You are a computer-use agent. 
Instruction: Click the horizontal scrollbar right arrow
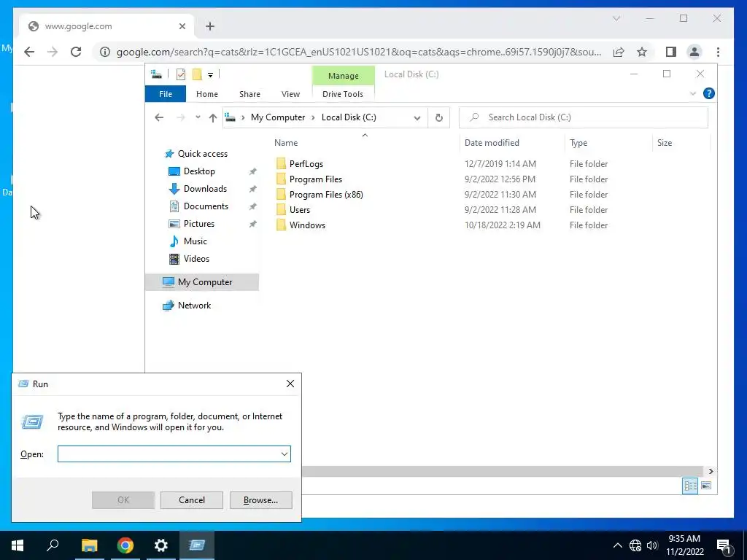pyautogui.click(x=711, y=472)
